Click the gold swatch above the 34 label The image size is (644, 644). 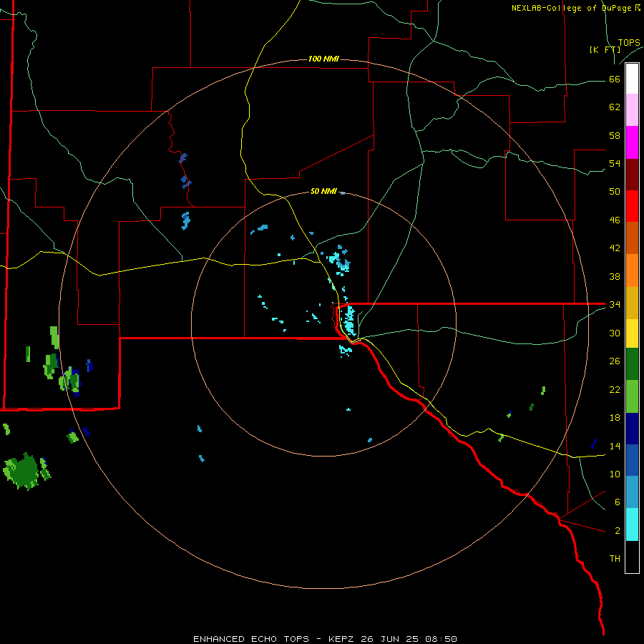coord(632,303)
